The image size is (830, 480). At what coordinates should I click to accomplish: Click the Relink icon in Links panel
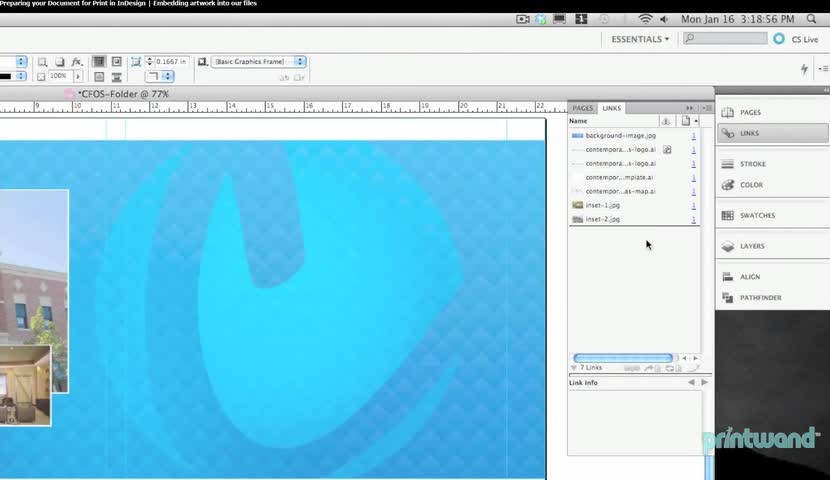coord(631,368)
